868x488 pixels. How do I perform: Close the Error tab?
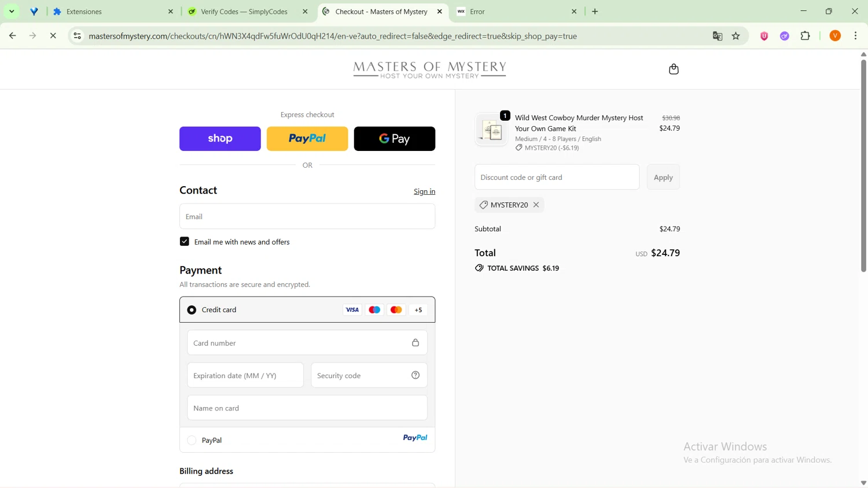coord(574,12)
